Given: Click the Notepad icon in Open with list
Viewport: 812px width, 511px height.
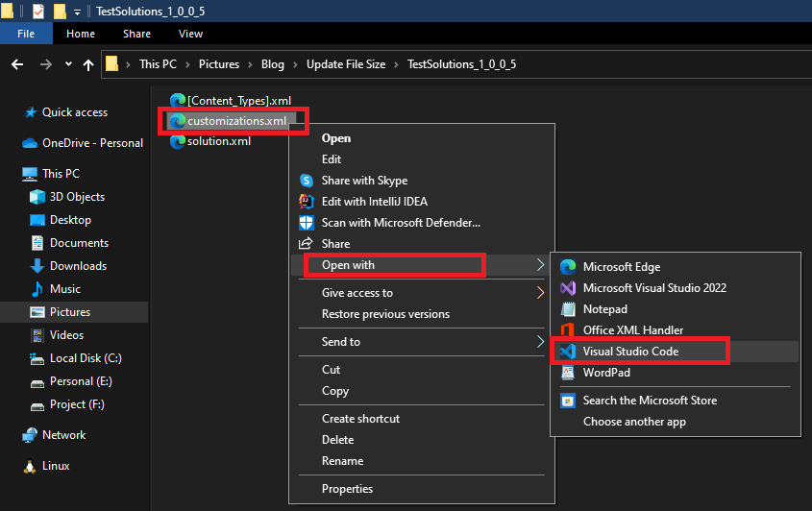Looking at the screenshot, I should click(567, 309).
